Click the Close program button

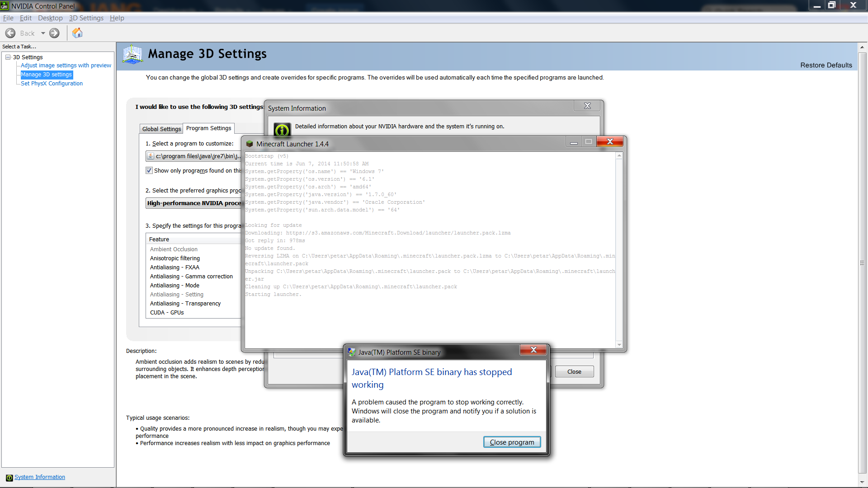[x=512, y=442]
